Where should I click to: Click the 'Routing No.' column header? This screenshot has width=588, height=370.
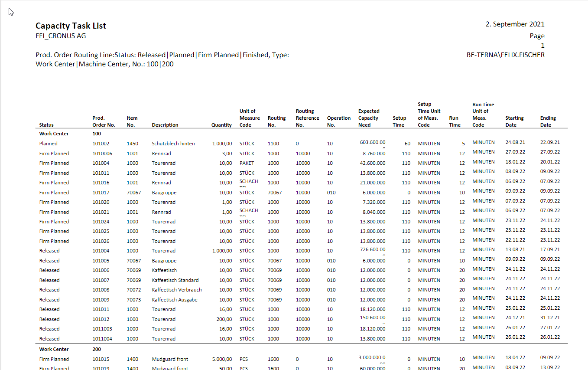(x=276, y=121)
